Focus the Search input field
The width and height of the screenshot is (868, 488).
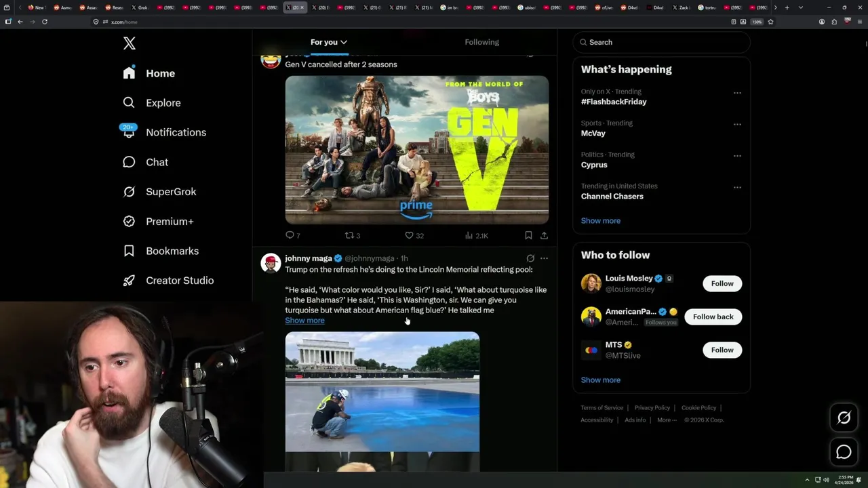click(661, 42)
